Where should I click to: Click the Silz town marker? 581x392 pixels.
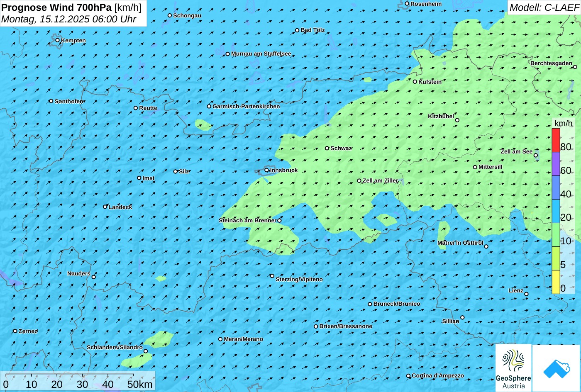click(176, 171)
